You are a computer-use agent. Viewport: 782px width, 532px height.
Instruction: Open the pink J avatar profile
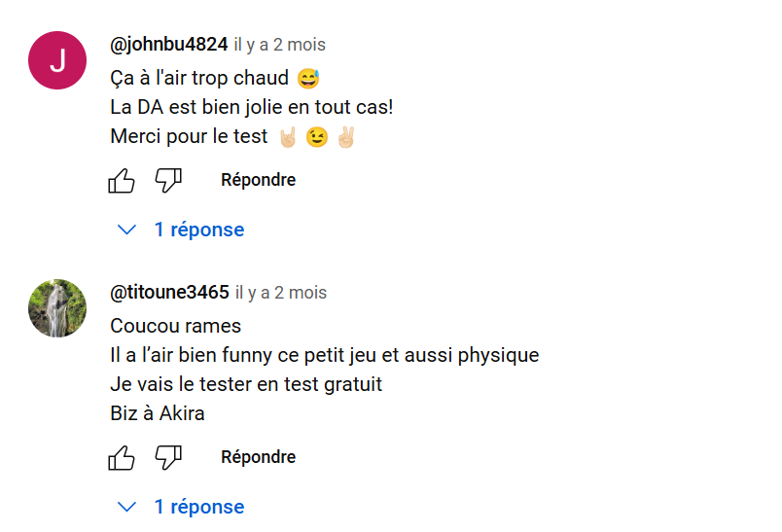coord(57,60)
